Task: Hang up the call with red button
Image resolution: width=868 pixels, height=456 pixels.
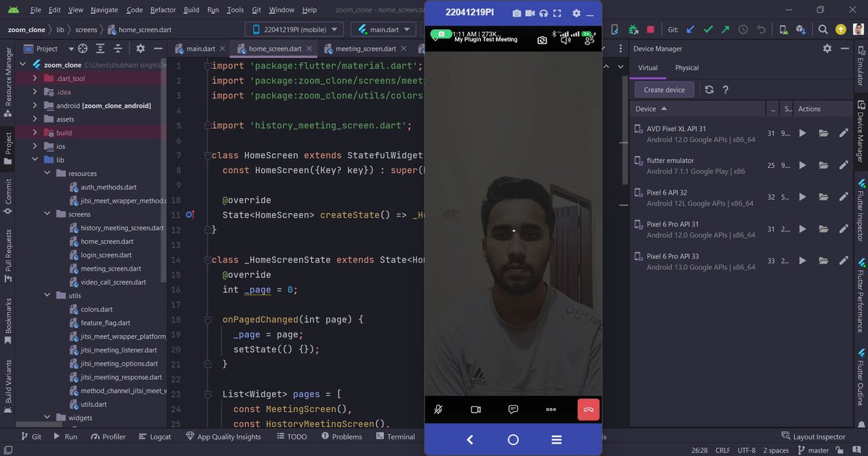Action: click(x=589, y=410)
